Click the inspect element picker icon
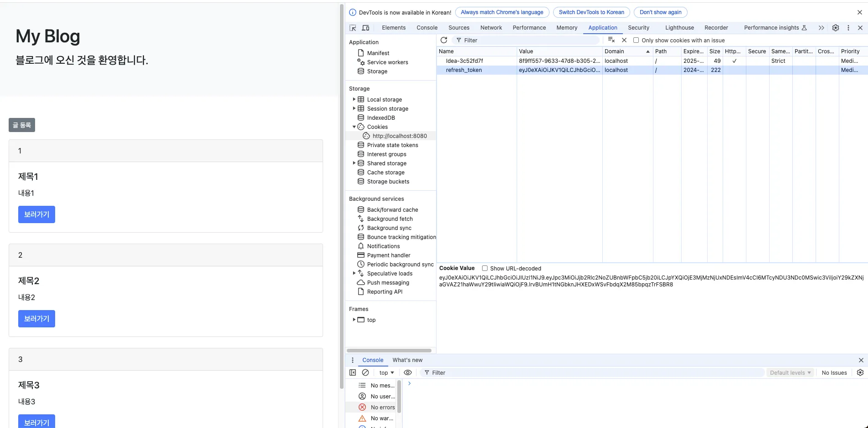The width and height of the screenshot is (868, 428). [353, 28]
